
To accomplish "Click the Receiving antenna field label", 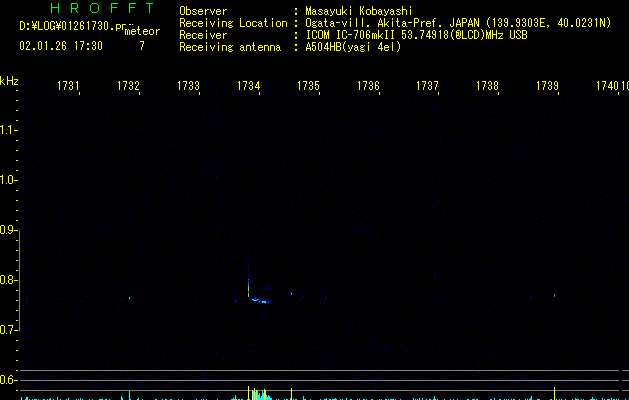I will pos(230,47).
